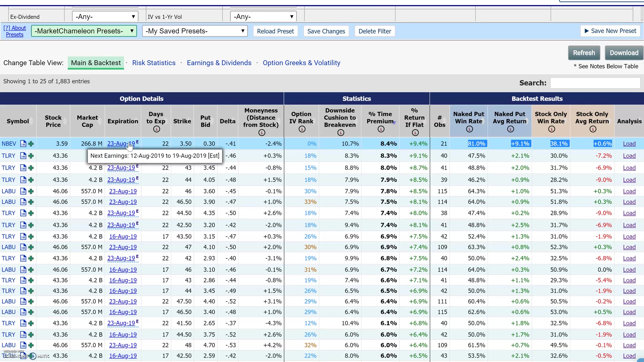Screen dimensions: 644x362
Task: Sort by the Put Bid column header
Action: (205, 121)
